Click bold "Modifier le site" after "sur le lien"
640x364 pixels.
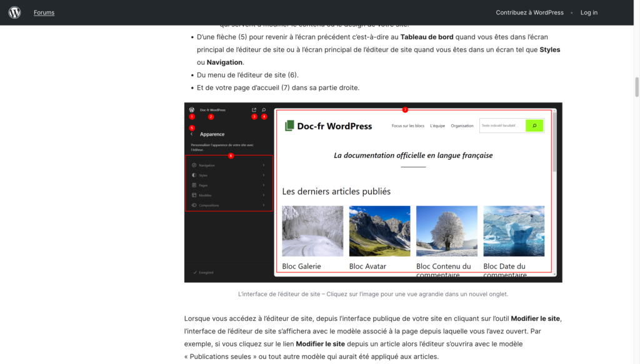321,344
